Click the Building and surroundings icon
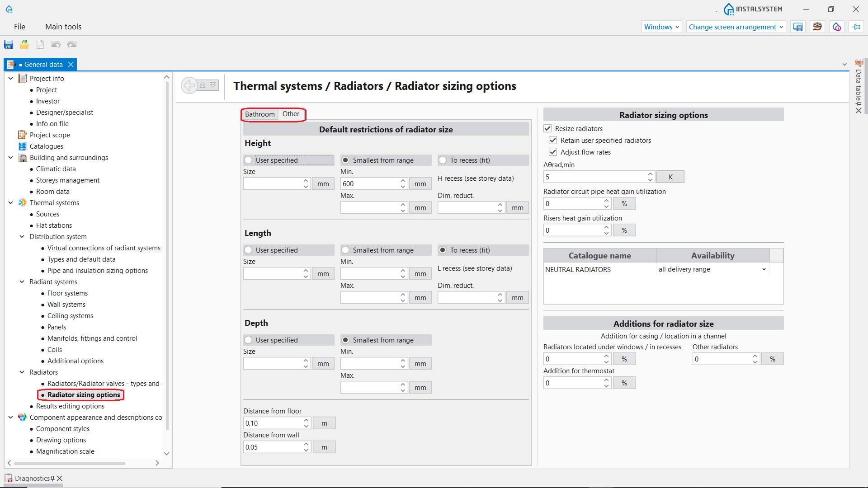 (x=23, y=157)
